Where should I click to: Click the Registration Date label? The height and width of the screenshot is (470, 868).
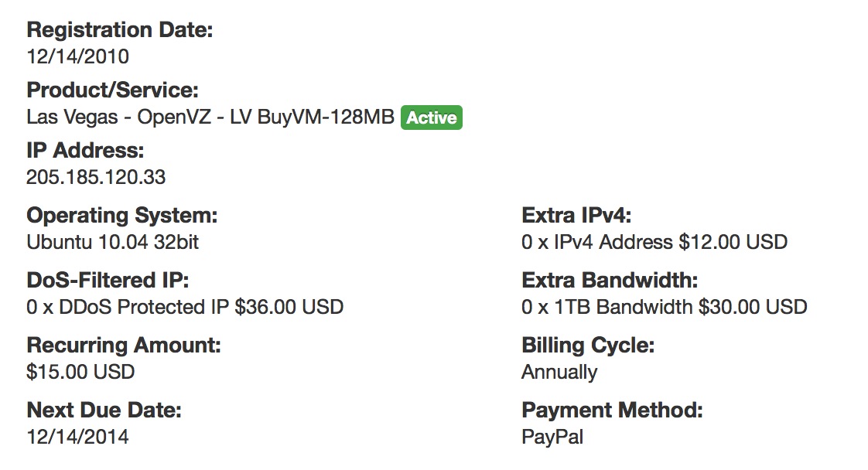tap(120, 30)
